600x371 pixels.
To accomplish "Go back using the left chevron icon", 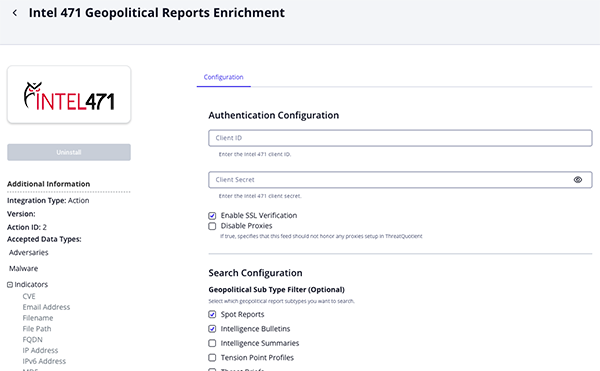I will [15, 13].
